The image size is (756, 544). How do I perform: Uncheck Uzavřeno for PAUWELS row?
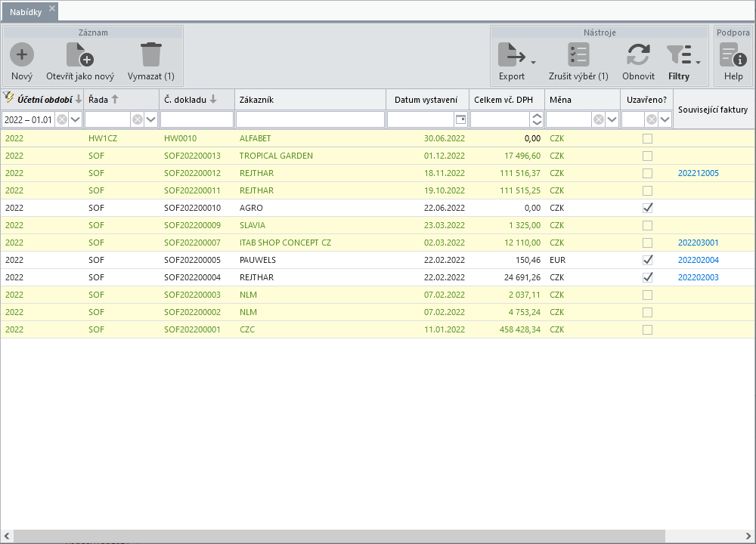[x=648, y=260]
